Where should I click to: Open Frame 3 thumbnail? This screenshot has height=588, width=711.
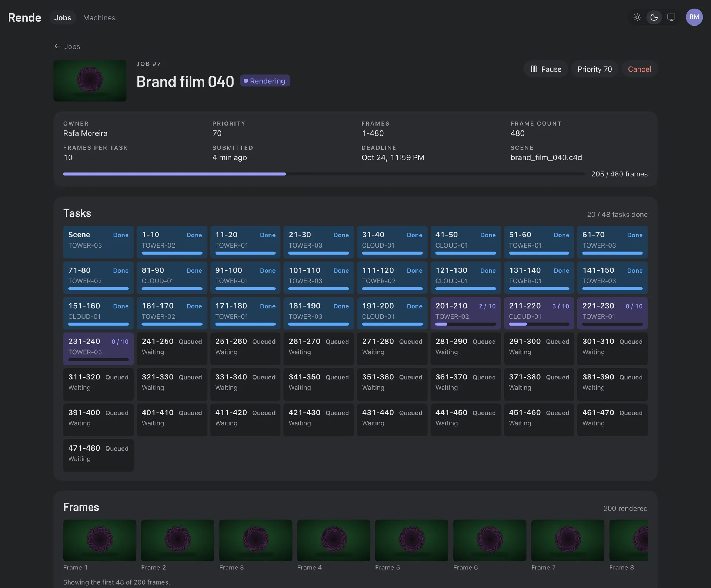click(x=256, y=540)
